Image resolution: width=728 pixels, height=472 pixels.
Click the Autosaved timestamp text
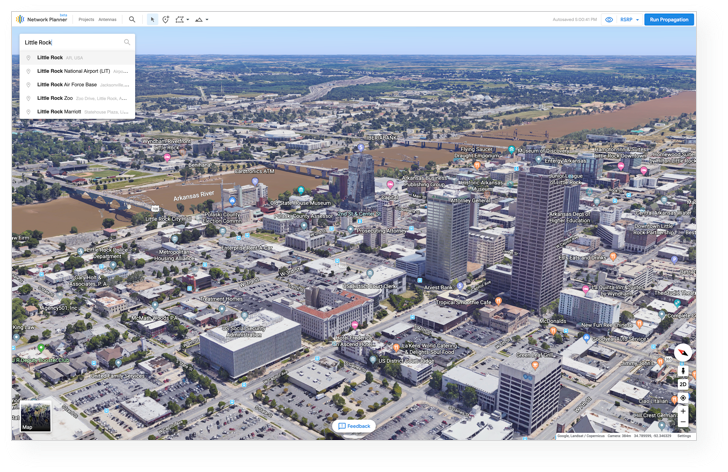[x=575, y=19]
